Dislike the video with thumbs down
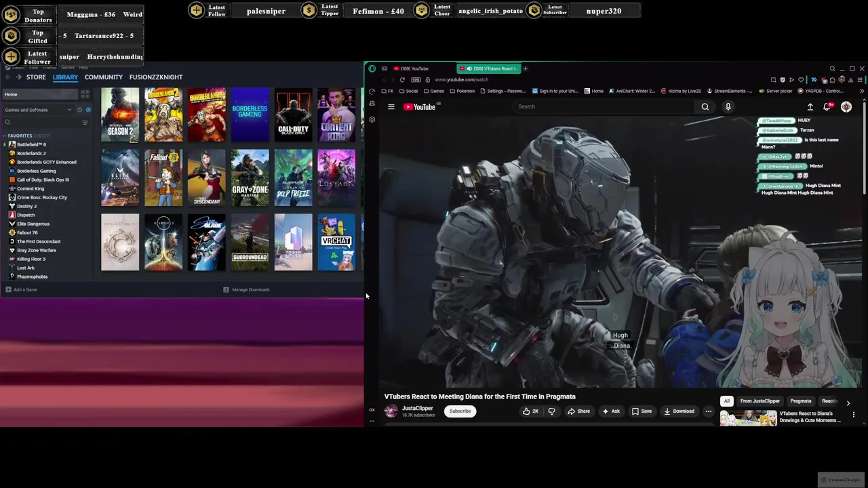868x488 pixels. click(x=552, y=411)
